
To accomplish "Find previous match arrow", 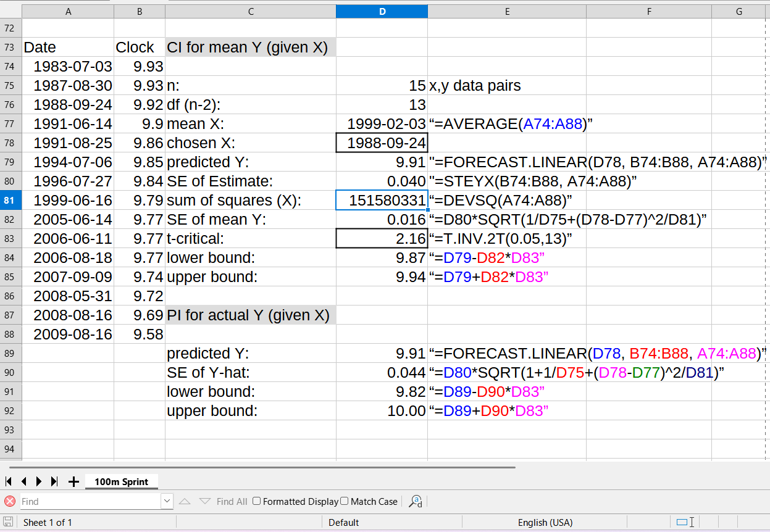I will pyautogui.click(x=184, y=501).
